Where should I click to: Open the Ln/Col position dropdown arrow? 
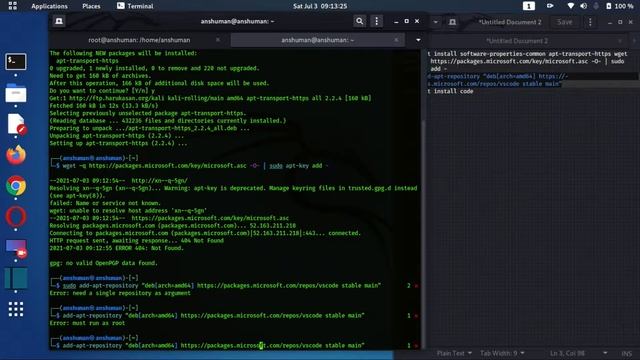tap(605, 353)
